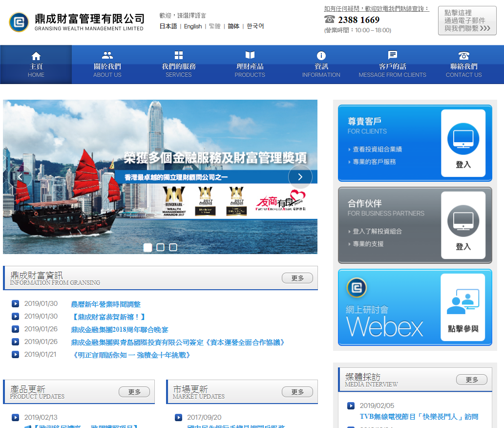Click the 鼎成財富管理有限公司 company name

pyautogui.click(x=89, y=19)
